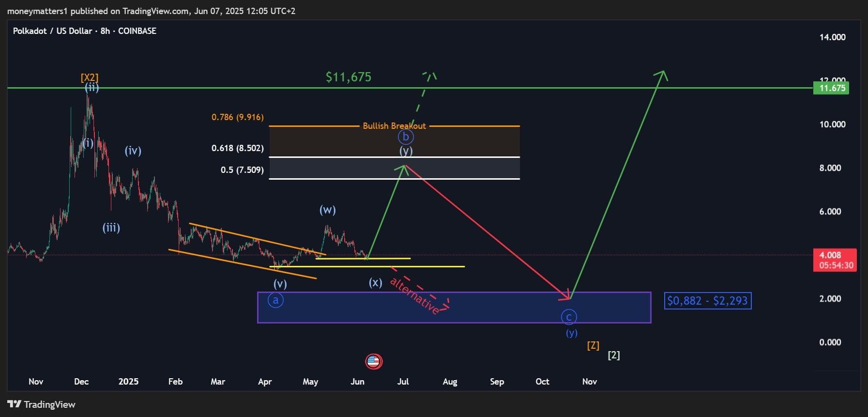868x417 pixels.
Task: Select the '(iv)' wave label
Action: click(x=133, y=151)
